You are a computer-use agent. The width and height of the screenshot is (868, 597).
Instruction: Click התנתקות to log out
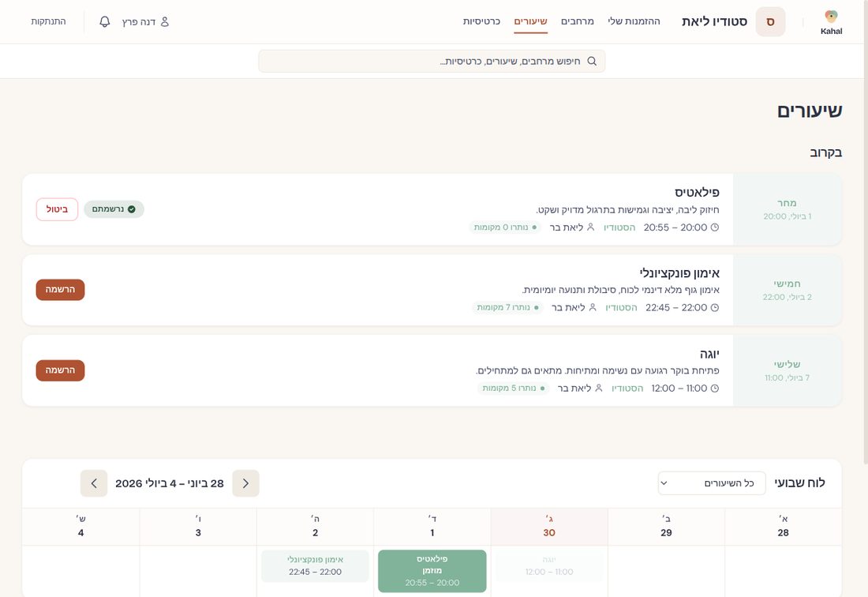tap(48, 21)
